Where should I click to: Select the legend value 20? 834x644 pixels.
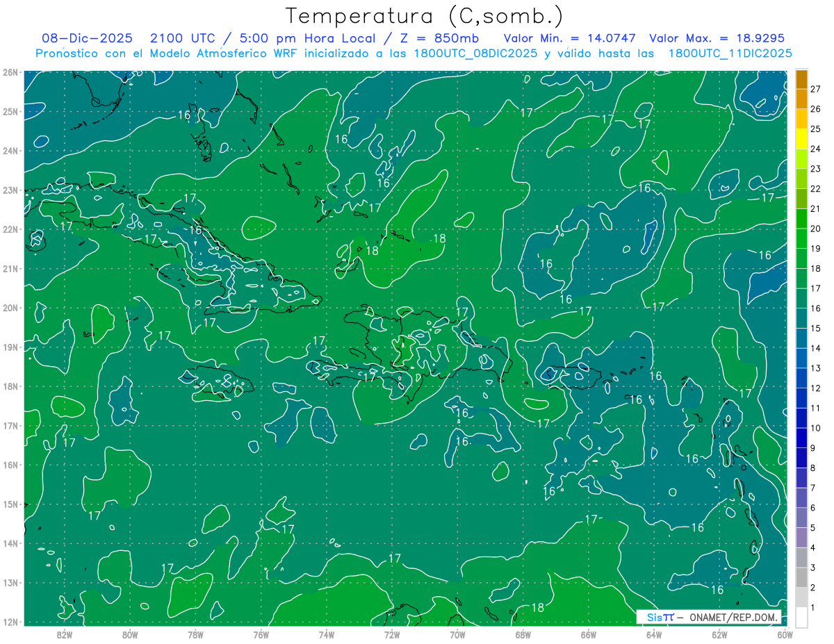816,229
